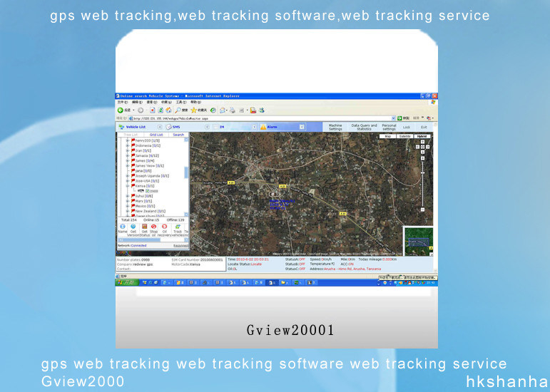Switch to the Grid List tab

click(156, 135)
